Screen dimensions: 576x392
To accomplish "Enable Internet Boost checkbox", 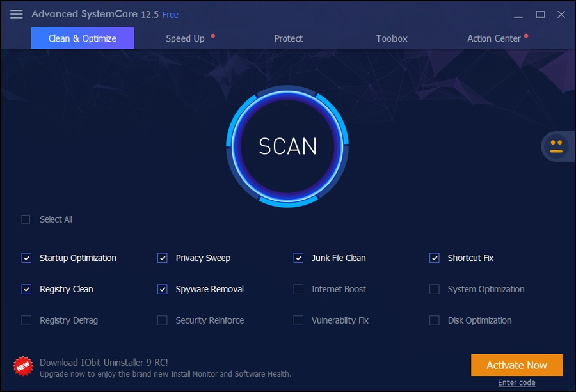I will 298,289.
